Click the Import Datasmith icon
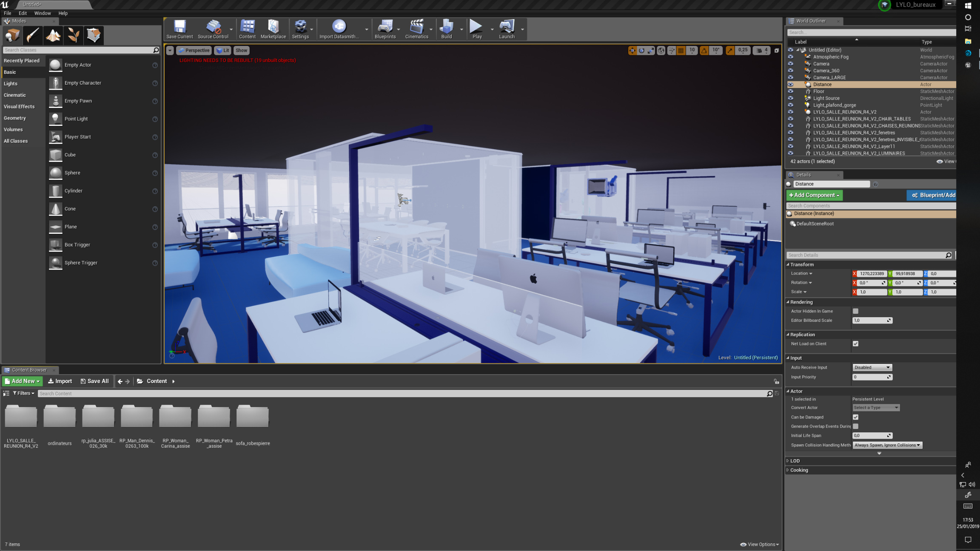This screenshot has height=551, width=980. [x=339, y=27]
